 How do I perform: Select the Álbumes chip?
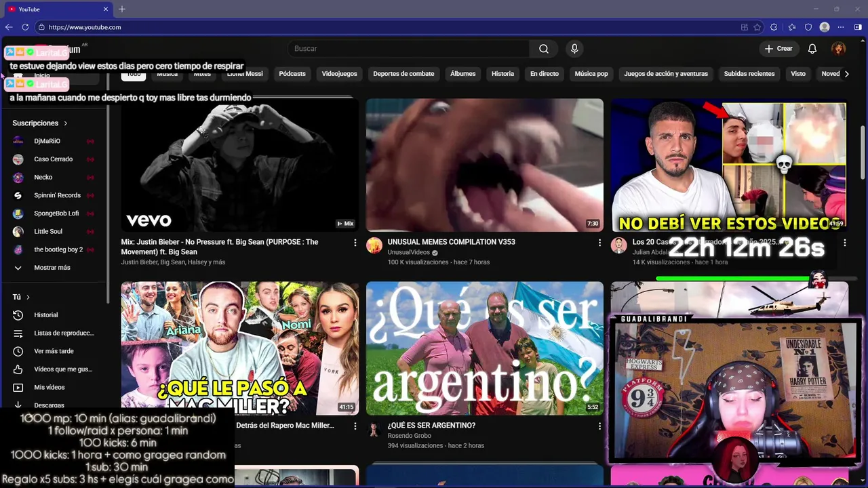coord(463,74)
